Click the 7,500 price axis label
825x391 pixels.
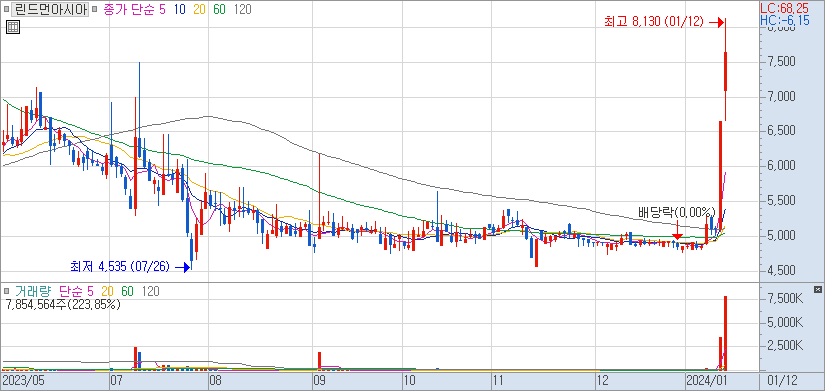(x=781, y=62)
